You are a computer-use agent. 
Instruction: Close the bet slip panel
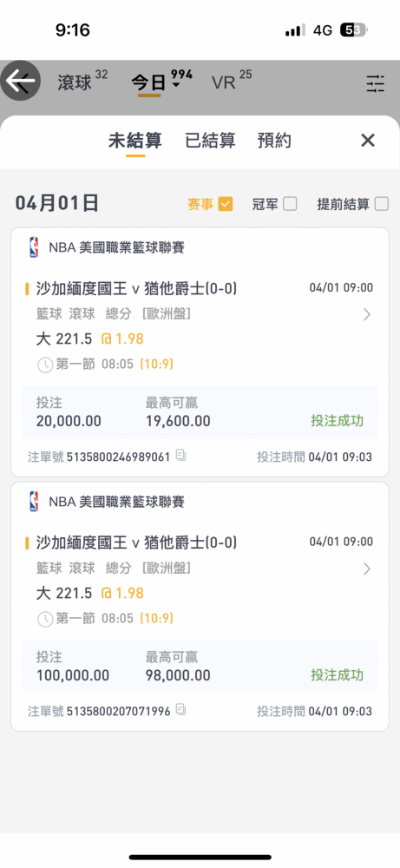click(368, 141)
